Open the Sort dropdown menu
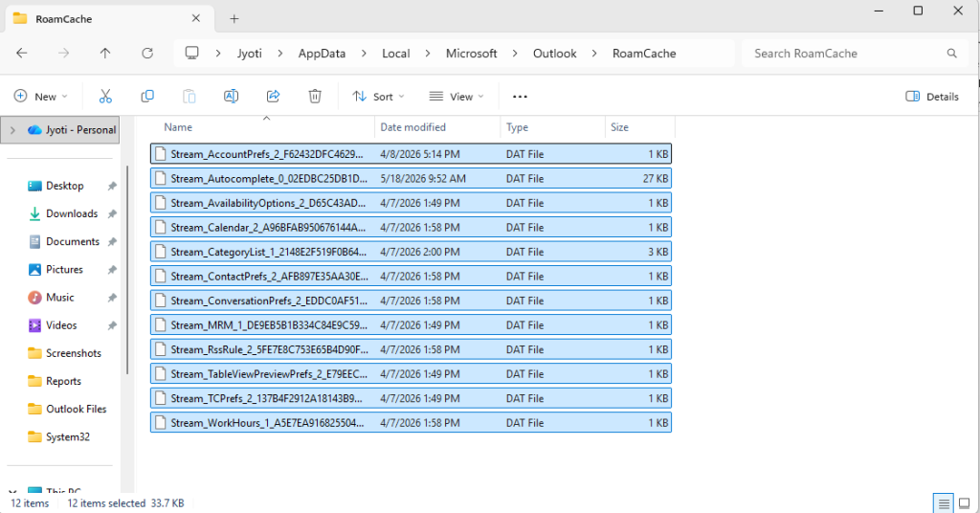 point(378,97)
